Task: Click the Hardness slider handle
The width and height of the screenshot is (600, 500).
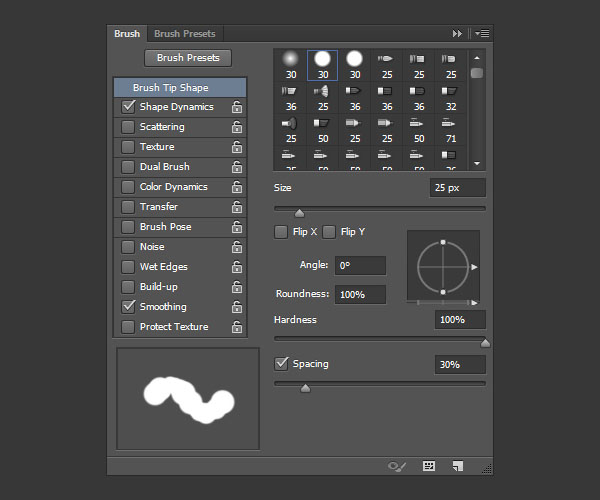Action: pos(485,343)
